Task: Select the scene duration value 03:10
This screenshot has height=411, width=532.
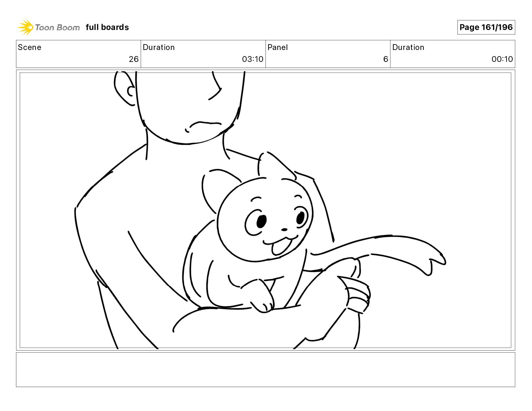Action: coord(252,59)
